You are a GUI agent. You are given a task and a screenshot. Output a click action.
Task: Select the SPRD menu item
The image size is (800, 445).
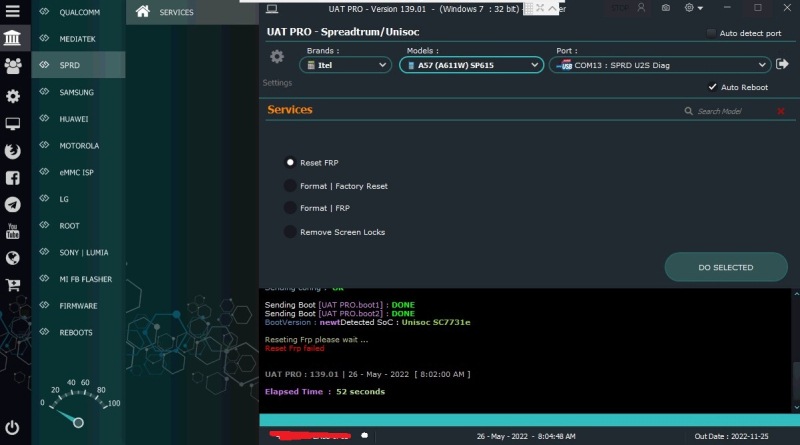78,65
